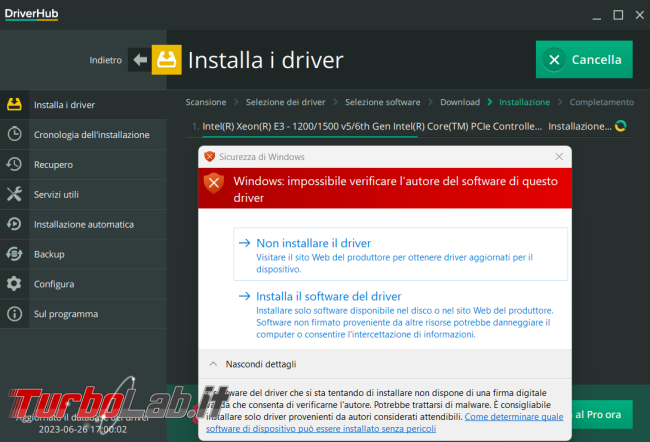The width and height of the screenshot is (650, 442).
Task: Click Installazione breadcrumb step
Action: 524,102
